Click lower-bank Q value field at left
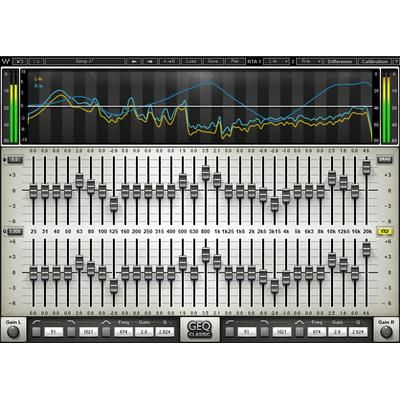400x400 pixels. click(15, 231)
